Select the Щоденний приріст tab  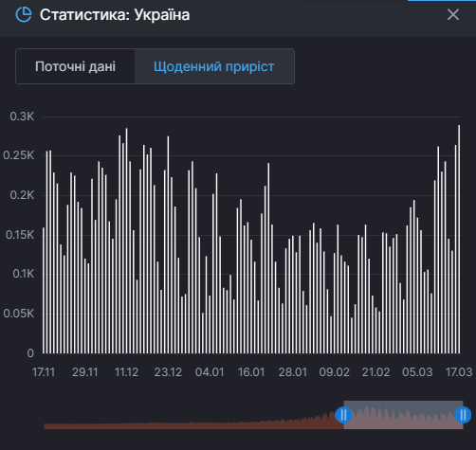214,66
